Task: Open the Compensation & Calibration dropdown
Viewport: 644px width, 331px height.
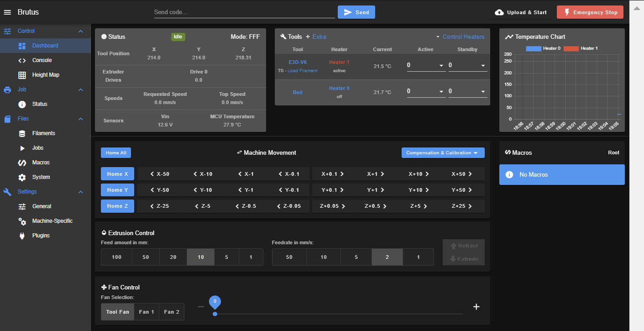Action: [x=443, y=153]
